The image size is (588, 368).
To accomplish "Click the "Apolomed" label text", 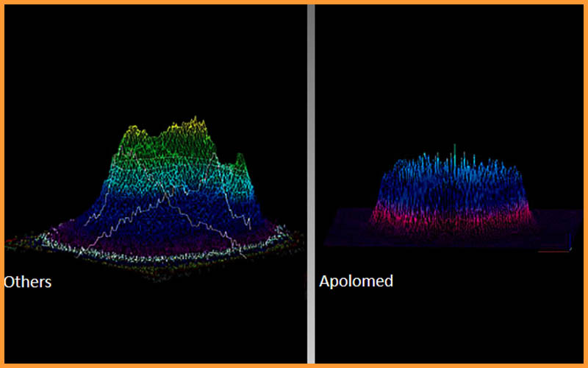I will tap(356, 281).
